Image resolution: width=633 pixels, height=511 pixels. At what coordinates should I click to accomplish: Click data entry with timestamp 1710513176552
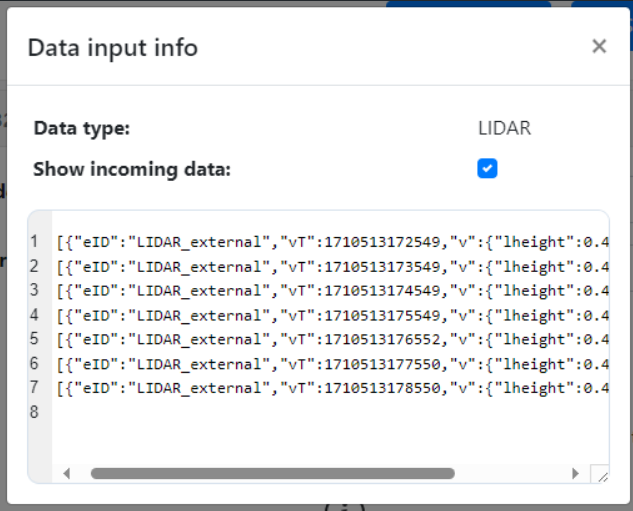(x=330, y=339)
